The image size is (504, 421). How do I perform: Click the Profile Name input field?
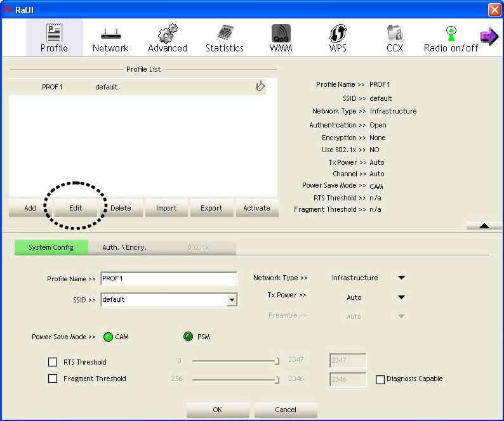[169, 278]
